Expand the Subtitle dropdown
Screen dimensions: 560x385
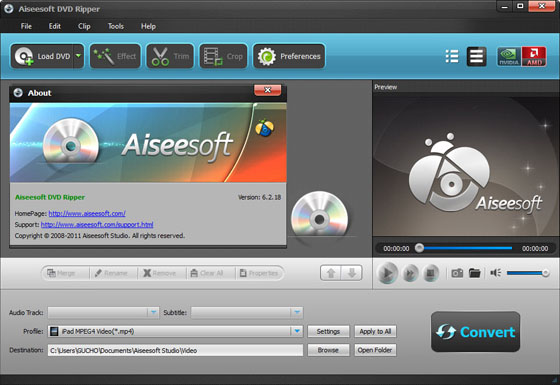[297, 312]
